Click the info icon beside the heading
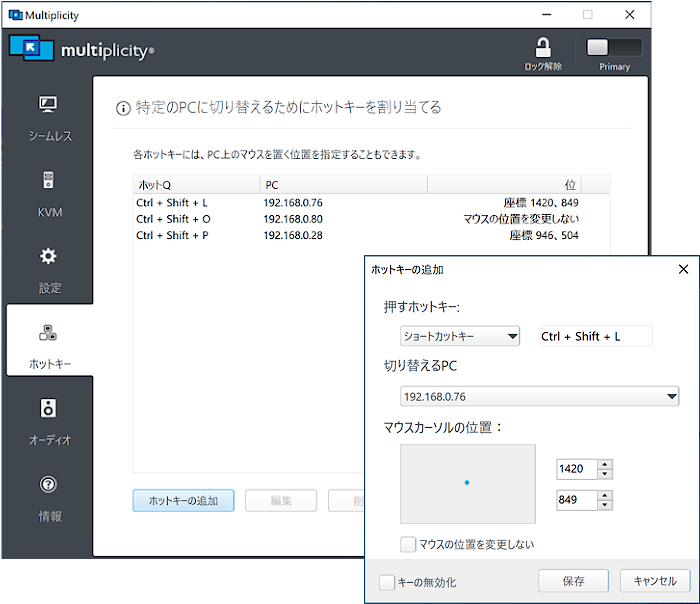 [x=123, y=108]
